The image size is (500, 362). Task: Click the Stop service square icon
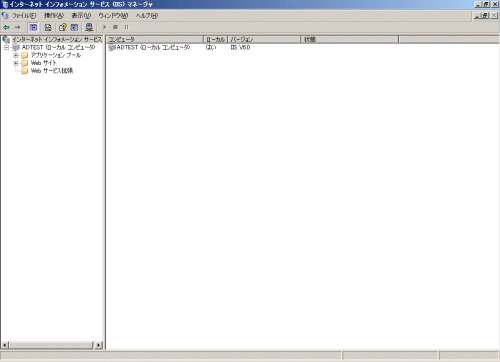115,27
